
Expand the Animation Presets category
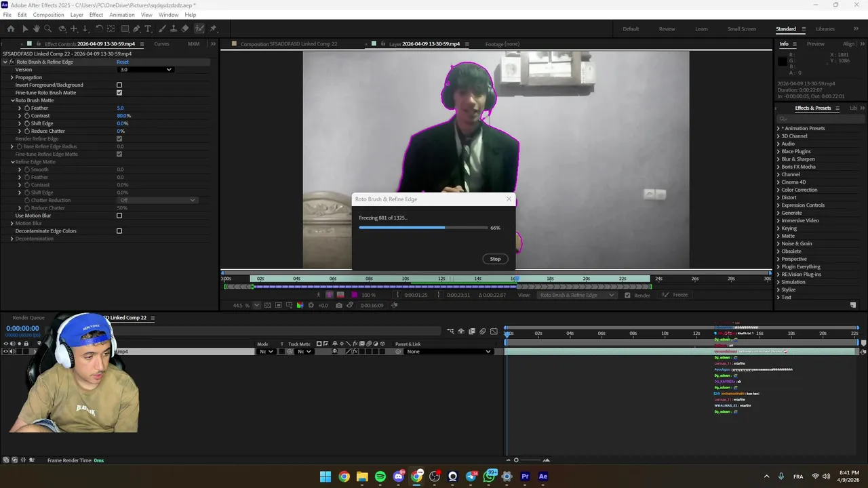pos(778,128)
